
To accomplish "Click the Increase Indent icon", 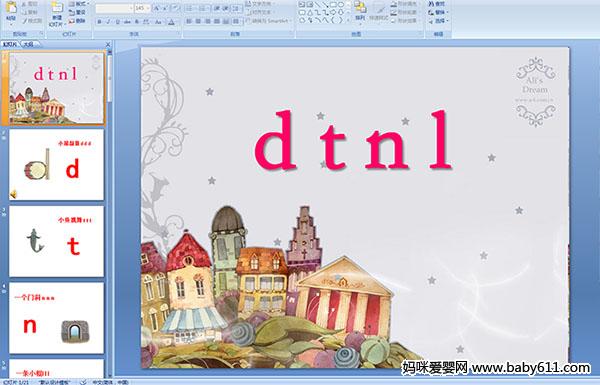I will click(225, 8).
